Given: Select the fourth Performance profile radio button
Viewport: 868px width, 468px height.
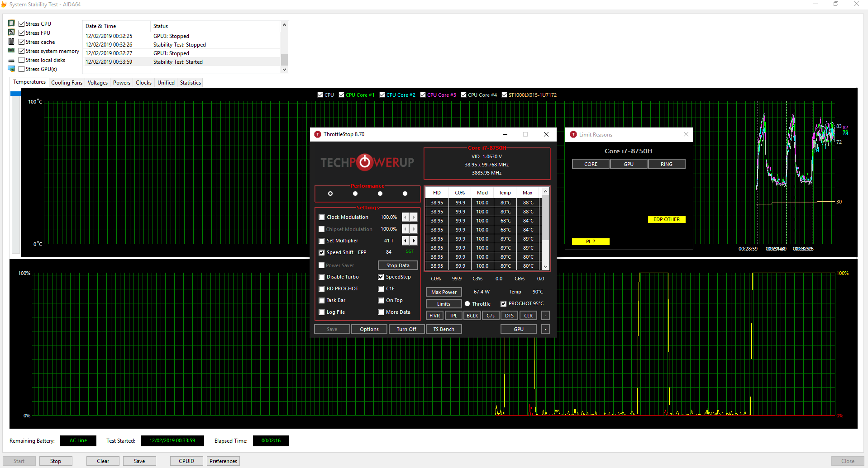Looking at the screenshot, I should tap(405, 194).
